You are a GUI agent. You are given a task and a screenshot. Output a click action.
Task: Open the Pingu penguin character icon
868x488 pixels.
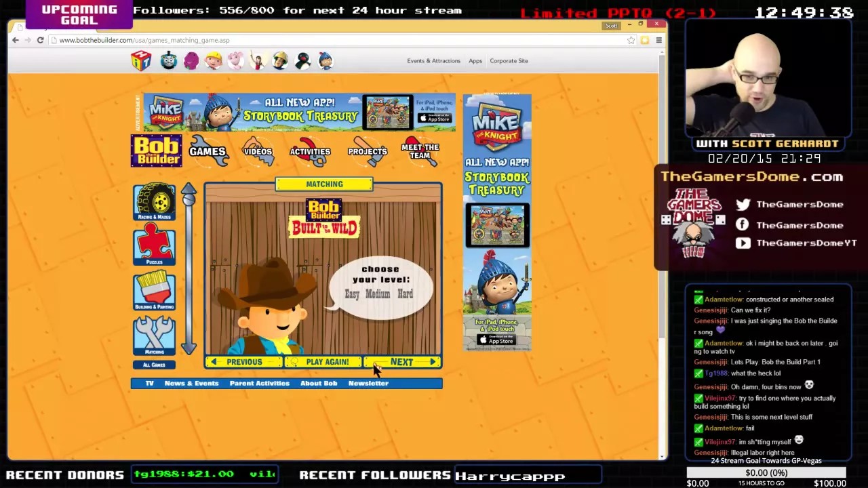(x=303, y=61)
